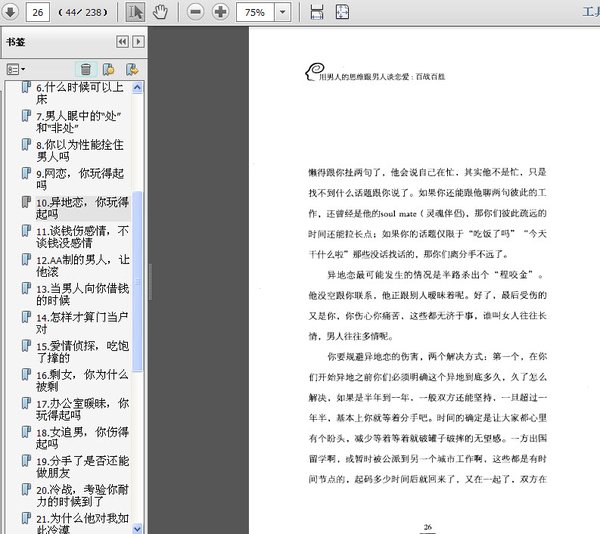
Task: Open bookmark 16.剩女，你为什么被剩
Action: pyautogui.click(x=82, y=380)
